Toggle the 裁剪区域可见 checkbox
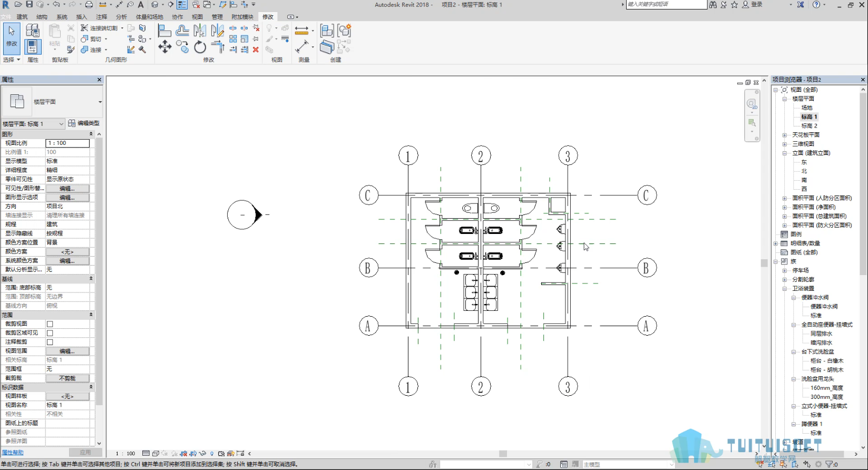 click(50, 333)
